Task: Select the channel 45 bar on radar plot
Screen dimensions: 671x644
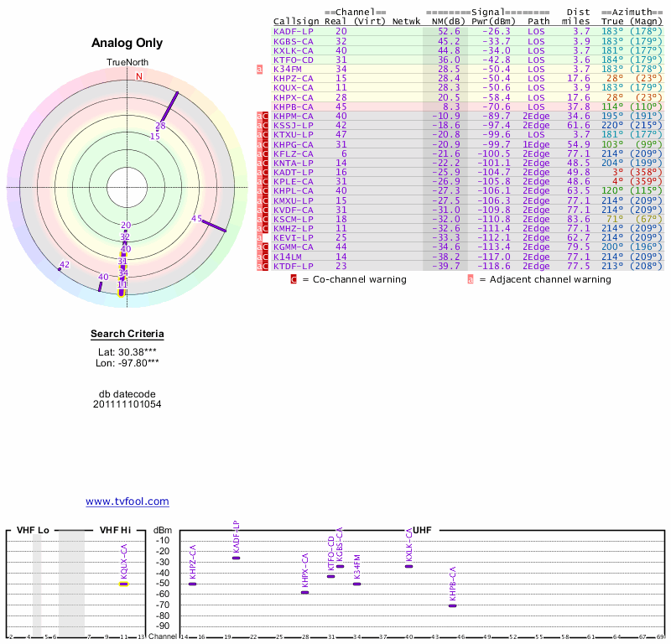Action: [215, 226]
